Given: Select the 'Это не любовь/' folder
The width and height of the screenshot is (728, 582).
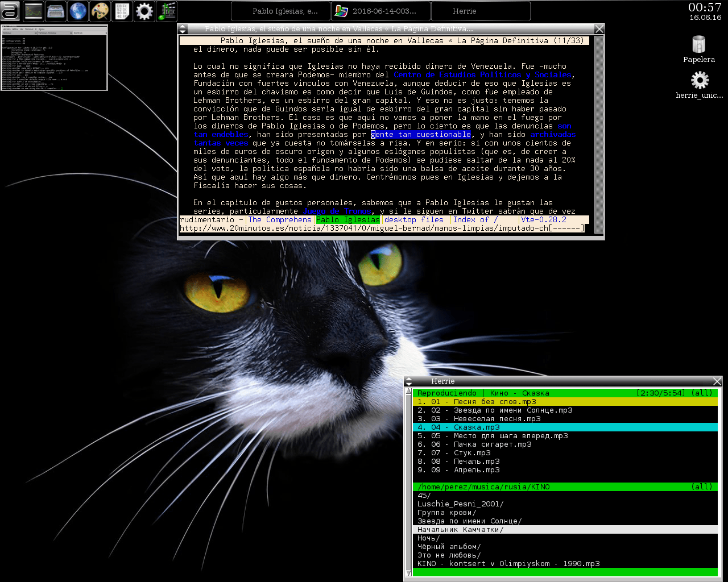Looking at the screenshot, I should pyautogui.click(x=565, y=555).
